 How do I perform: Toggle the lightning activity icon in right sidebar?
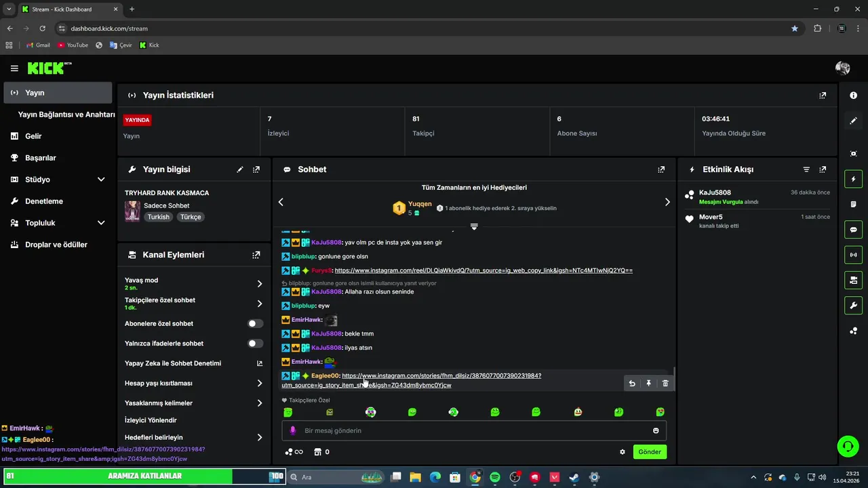coord(853,180)
